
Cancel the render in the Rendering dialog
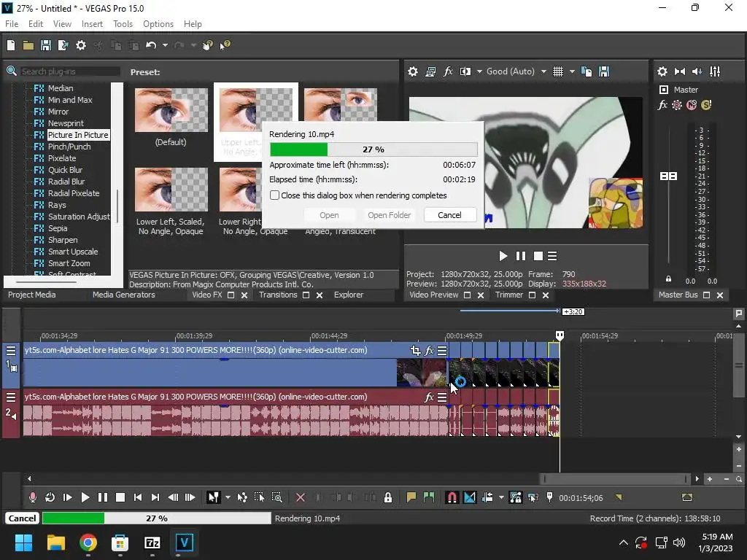[x=449, y=215]
